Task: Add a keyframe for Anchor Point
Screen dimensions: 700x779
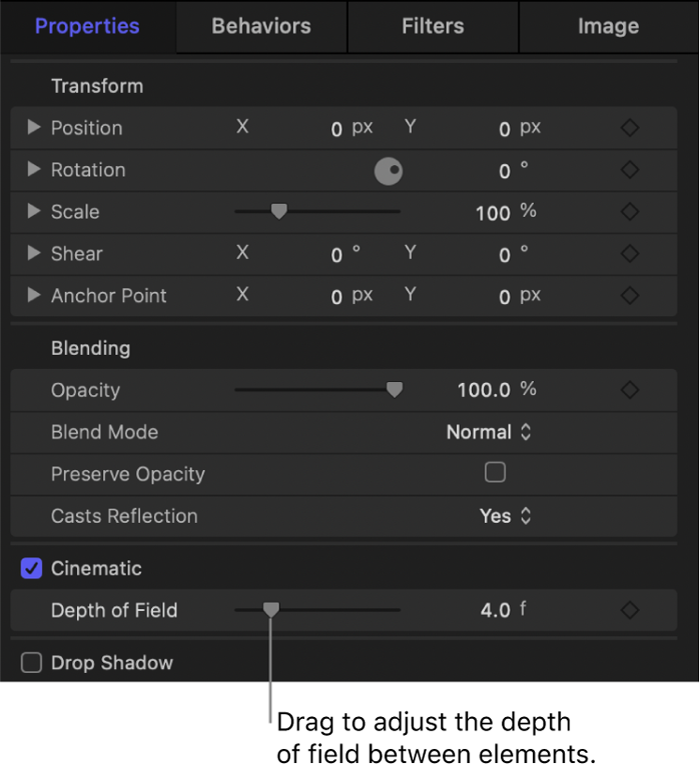Action: coord(630,296)
